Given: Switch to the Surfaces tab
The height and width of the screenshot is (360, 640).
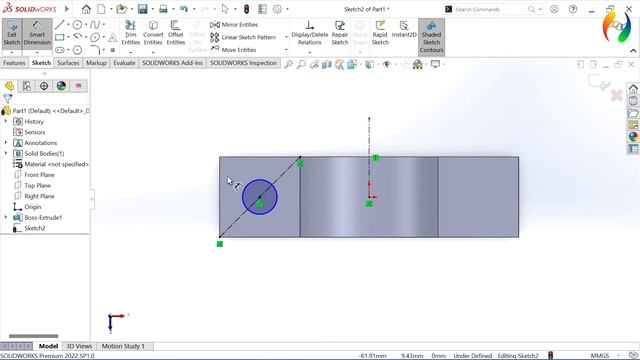Looking at the screenshot, I should (68, 63).
